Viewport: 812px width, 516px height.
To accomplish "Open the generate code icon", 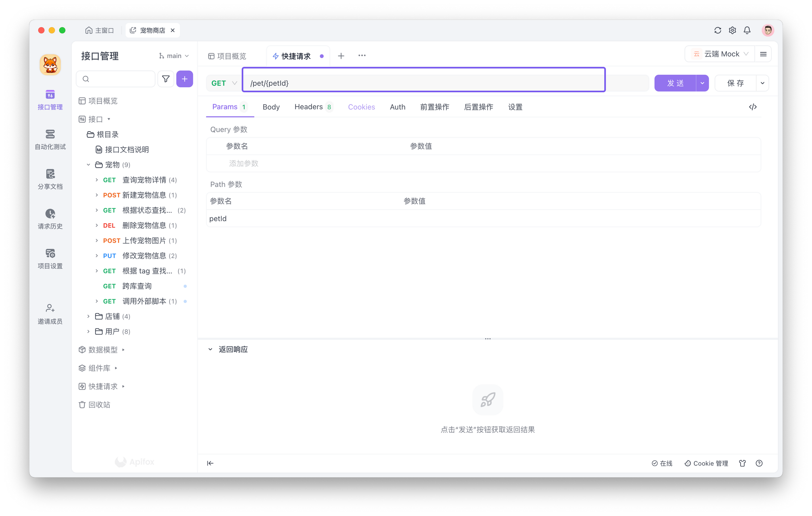I will pyautogui.click(x=752, y=107).
